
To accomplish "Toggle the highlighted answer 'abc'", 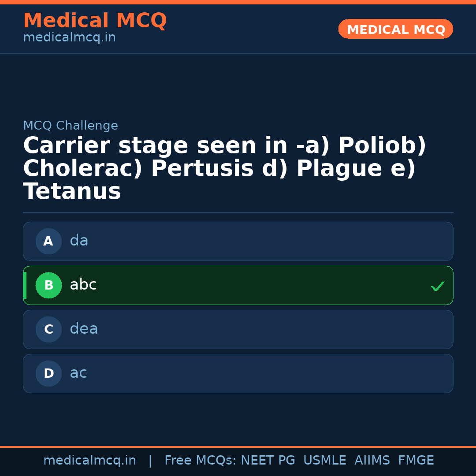I will click(x=238, y=285).
